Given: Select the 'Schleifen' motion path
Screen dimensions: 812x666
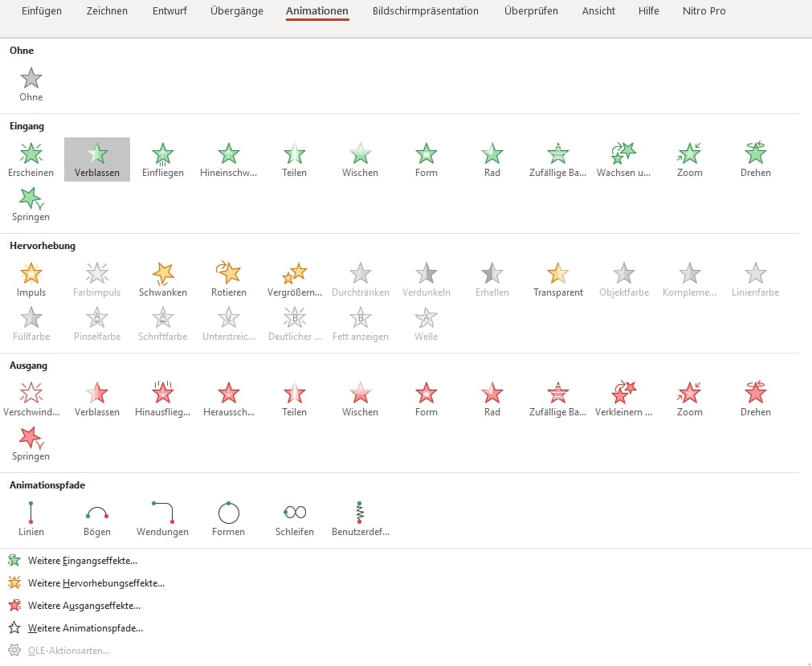Looking at the screenshot, I should click(295, 518).
